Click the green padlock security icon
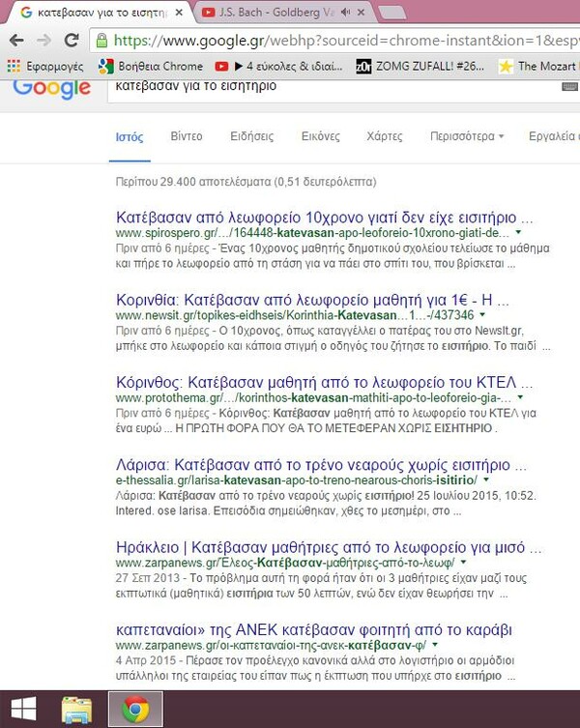This screenshot has width=580, height=728. click(102, 41)
